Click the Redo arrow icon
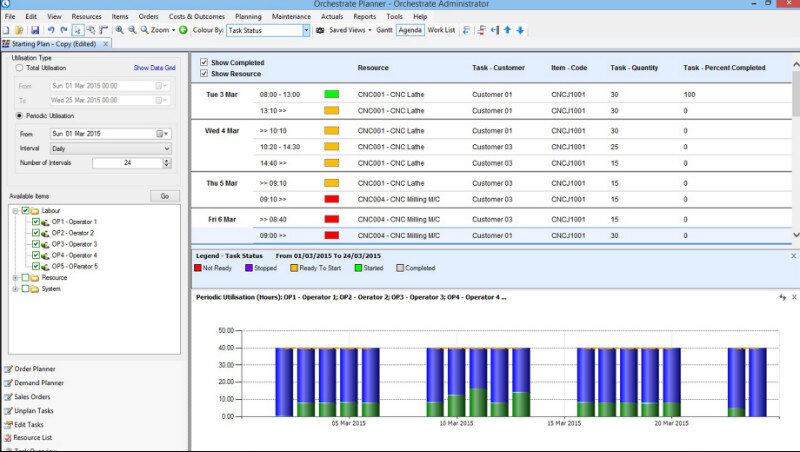The image size is (800, 452). pyautogui.click(x=64, y=31)
